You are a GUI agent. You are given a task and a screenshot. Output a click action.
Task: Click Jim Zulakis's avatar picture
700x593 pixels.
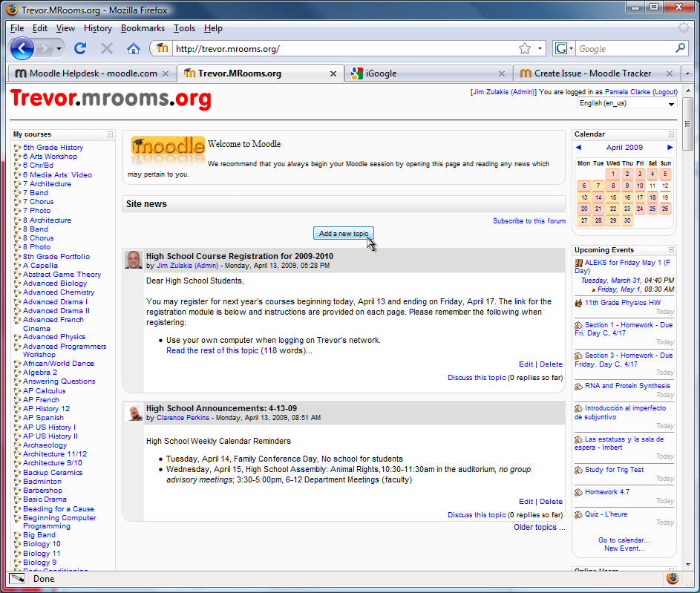134,260
